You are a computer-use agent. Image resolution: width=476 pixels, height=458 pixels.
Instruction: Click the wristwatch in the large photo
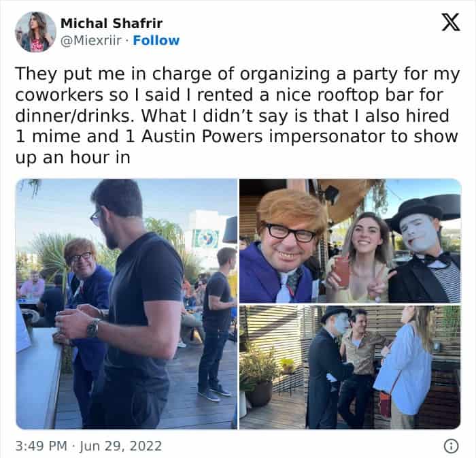pos(93,328)
